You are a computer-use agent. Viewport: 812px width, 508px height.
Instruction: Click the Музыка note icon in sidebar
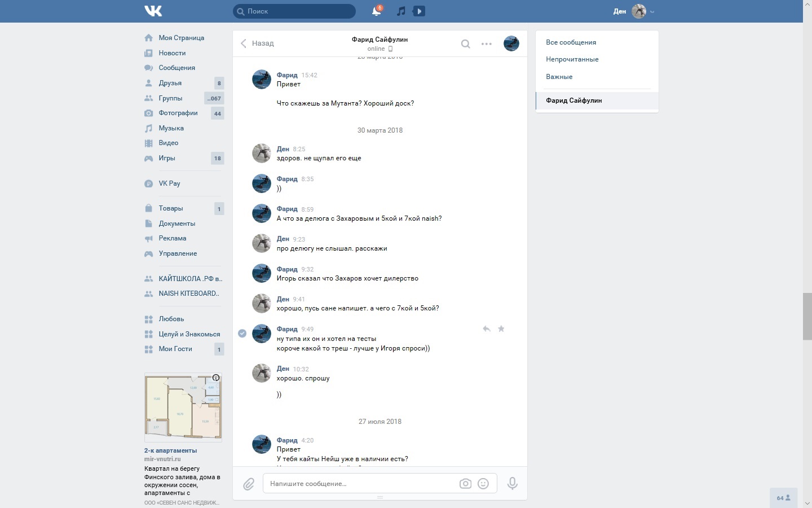point(148,128)
